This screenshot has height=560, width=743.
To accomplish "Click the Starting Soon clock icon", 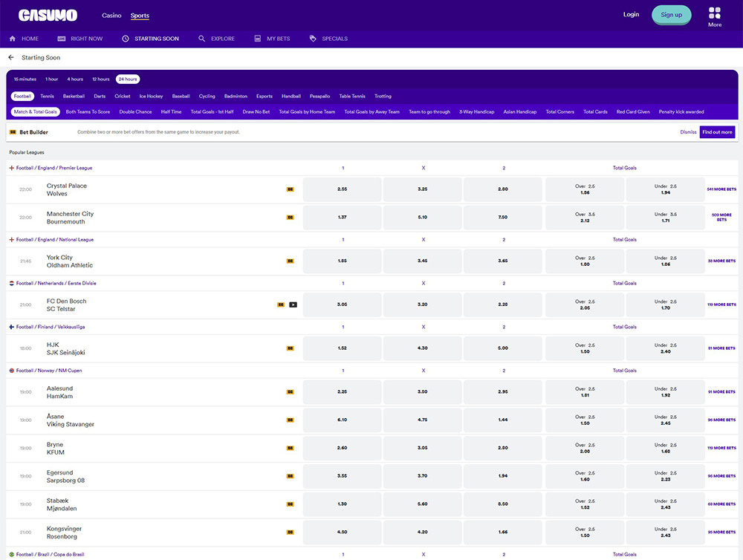I will coord(126,39).
